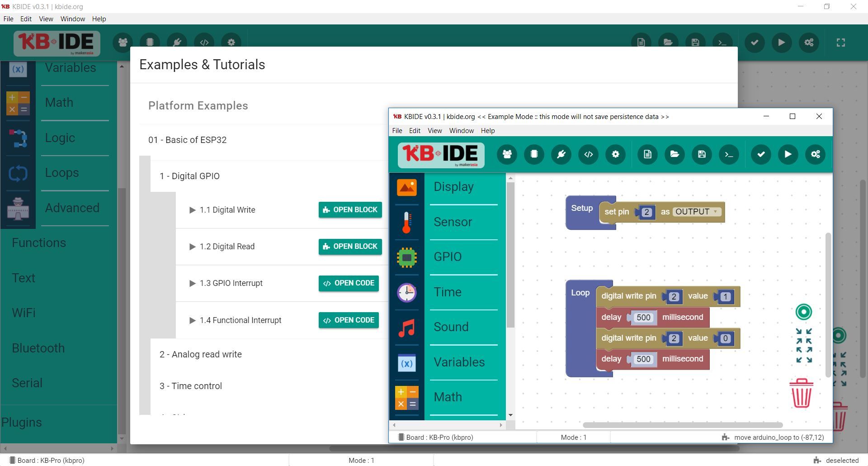Click the gears setup icon in front window

(x=815, y=154)
